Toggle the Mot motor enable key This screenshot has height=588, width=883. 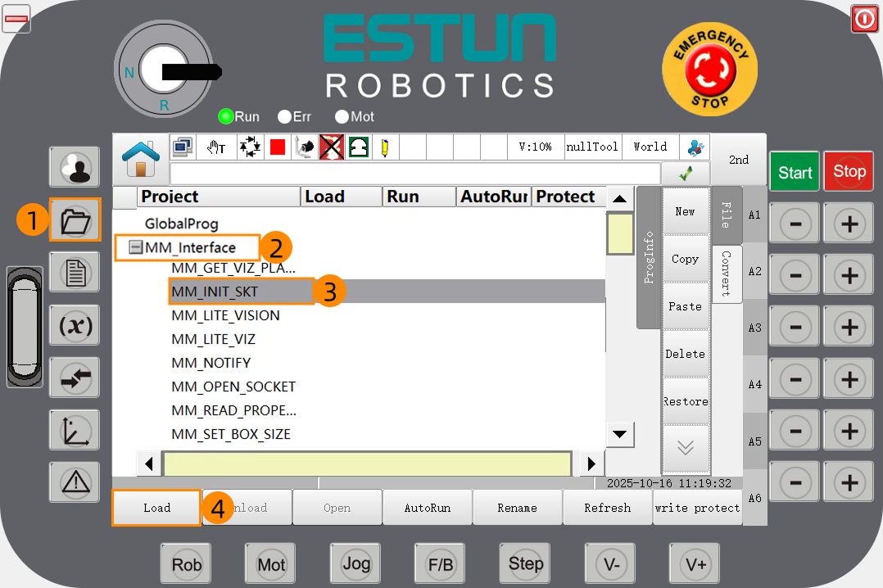coord(271,563)
